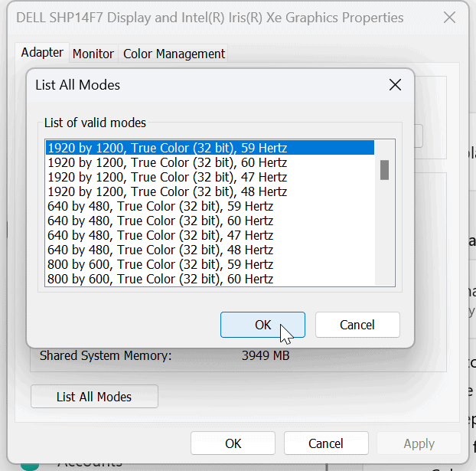476x471 pixels.
Task: Select 1920 by 1200, 60 Hertz mode
Action: coord(167,162)
